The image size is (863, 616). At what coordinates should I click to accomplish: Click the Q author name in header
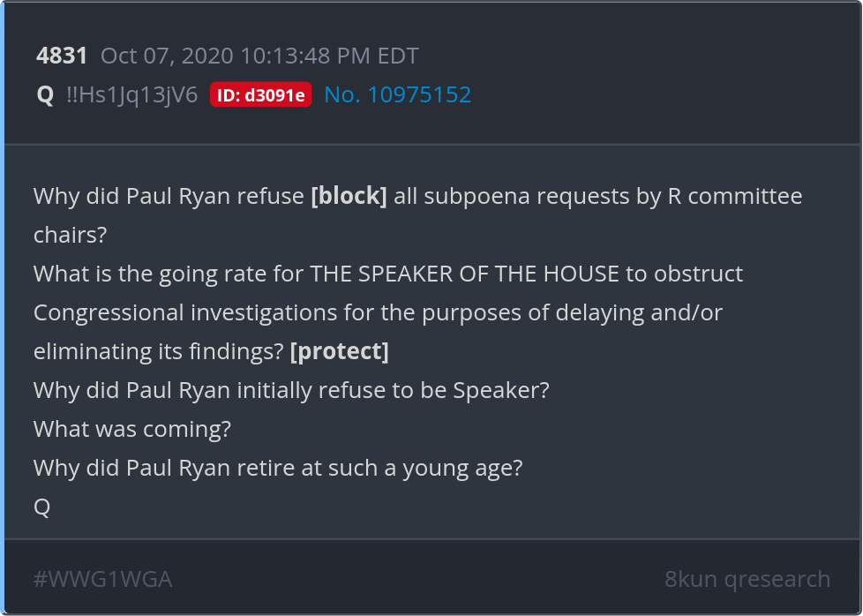45,94
